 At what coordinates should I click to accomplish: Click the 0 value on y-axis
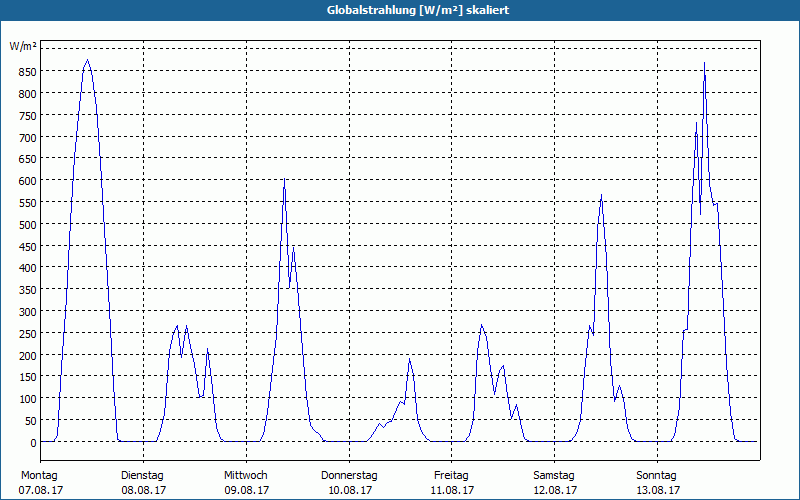point(34,443)
